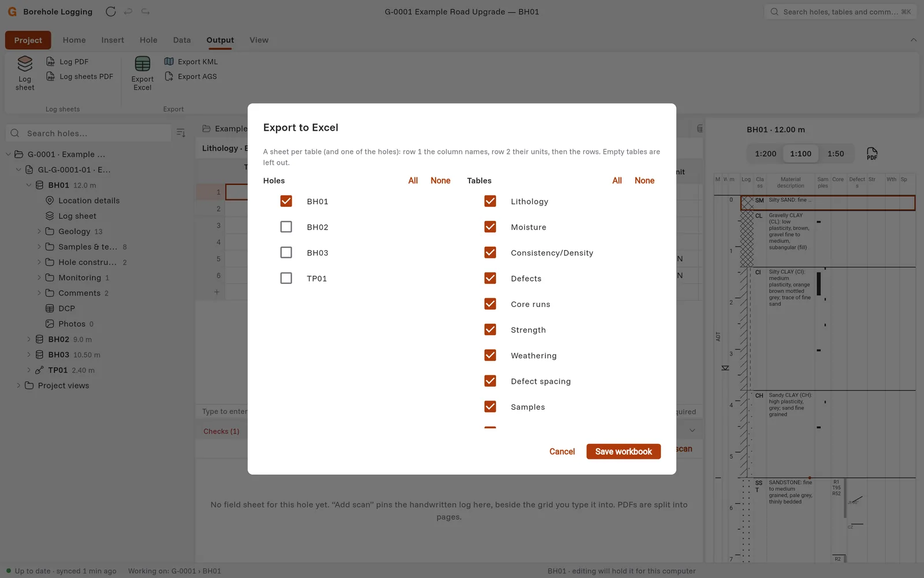This screenshot has height=578, width=924.
Task: Select None under Tables
Action: (644, 180)
